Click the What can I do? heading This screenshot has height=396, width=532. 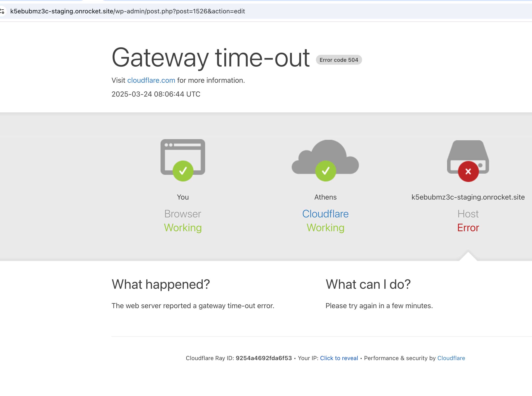(368, 284)
